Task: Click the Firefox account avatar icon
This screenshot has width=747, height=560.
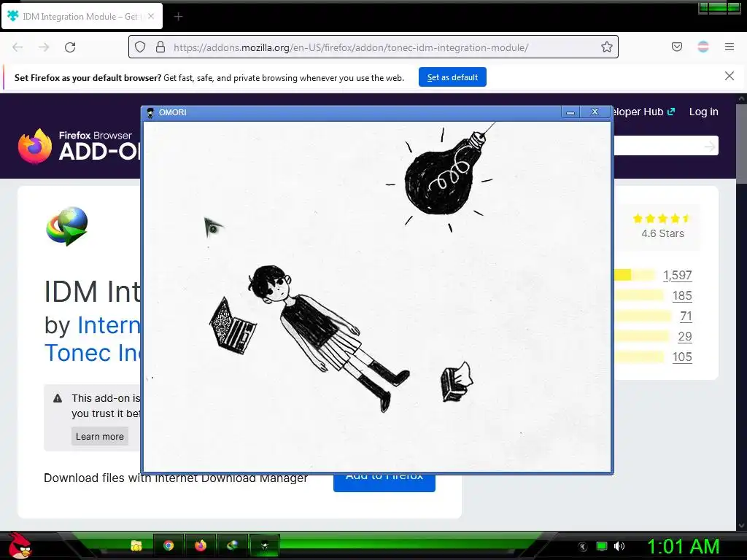Action: pyautogui.click(x=703, y=47)
